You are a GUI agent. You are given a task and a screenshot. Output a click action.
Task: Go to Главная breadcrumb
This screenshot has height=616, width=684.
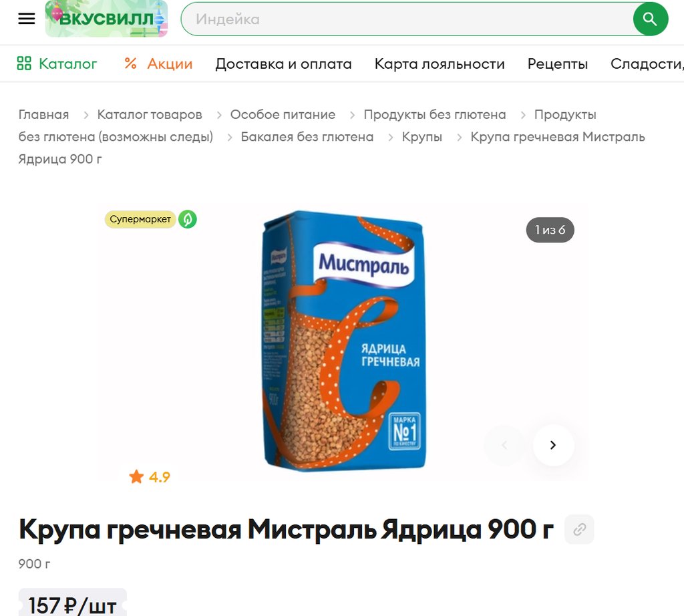(x=43, y=115)
